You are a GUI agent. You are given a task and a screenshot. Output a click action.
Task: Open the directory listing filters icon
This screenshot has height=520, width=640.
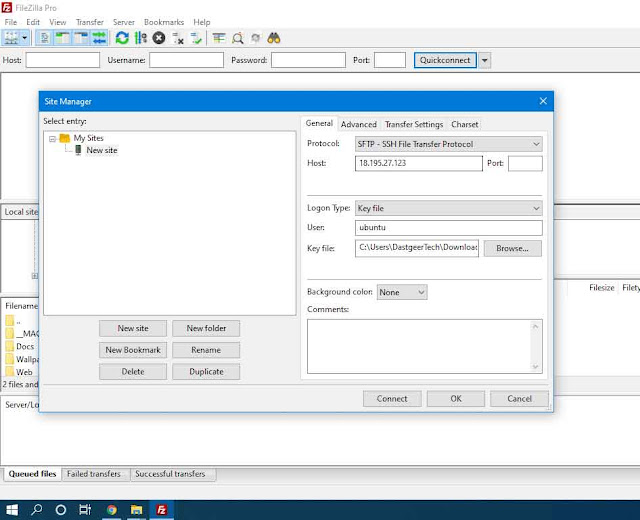pyautogui.click(x=219, y=38)
